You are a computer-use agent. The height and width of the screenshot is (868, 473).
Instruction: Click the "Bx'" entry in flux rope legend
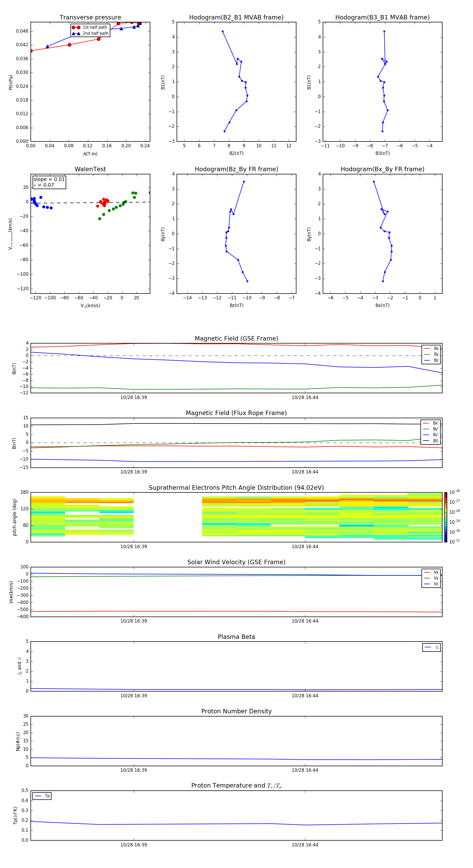[x=431, y=423]
